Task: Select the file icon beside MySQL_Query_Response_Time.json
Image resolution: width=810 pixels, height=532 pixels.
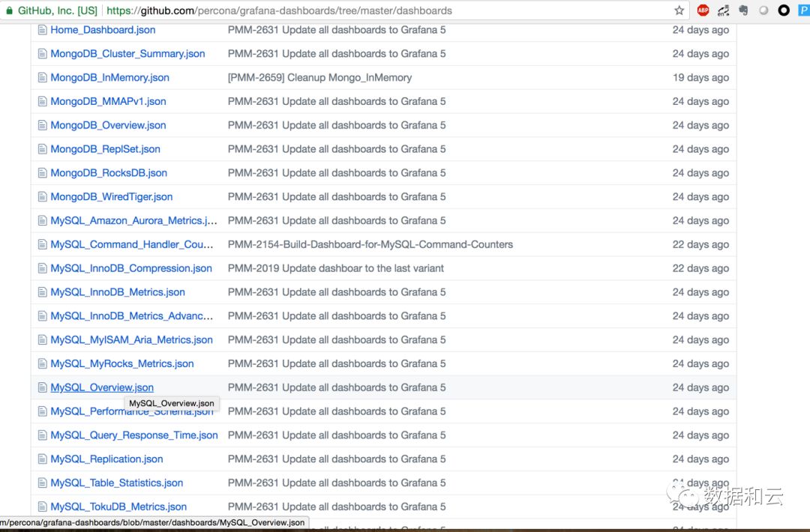Action: click(x=42, y=435)
